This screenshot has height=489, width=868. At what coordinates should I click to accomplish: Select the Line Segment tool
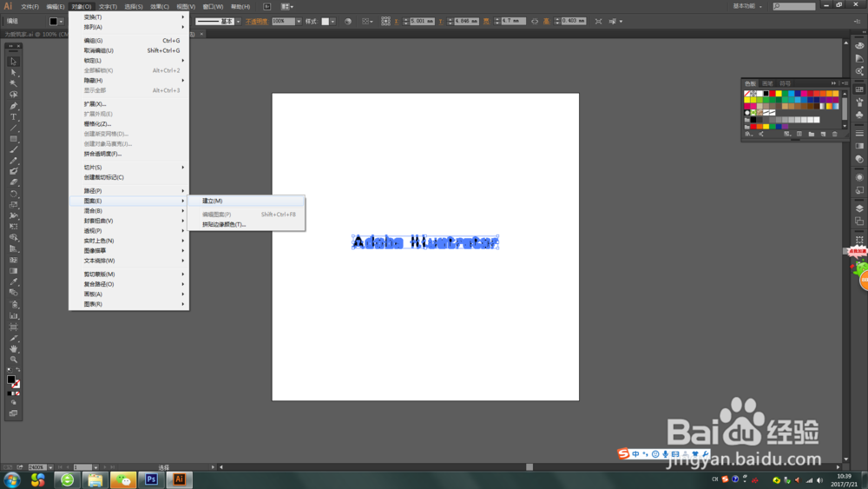(x=13, y=128)
